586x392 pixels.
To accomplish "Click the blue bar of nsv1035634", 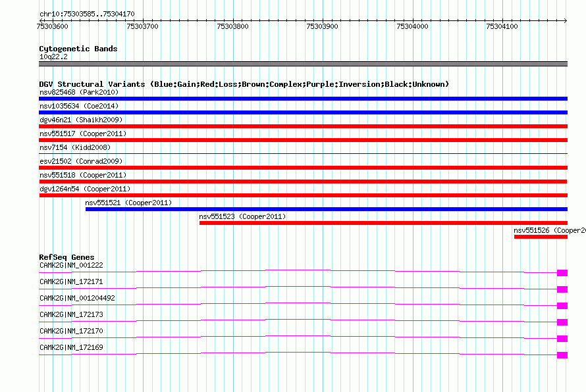I will point(303,112).
